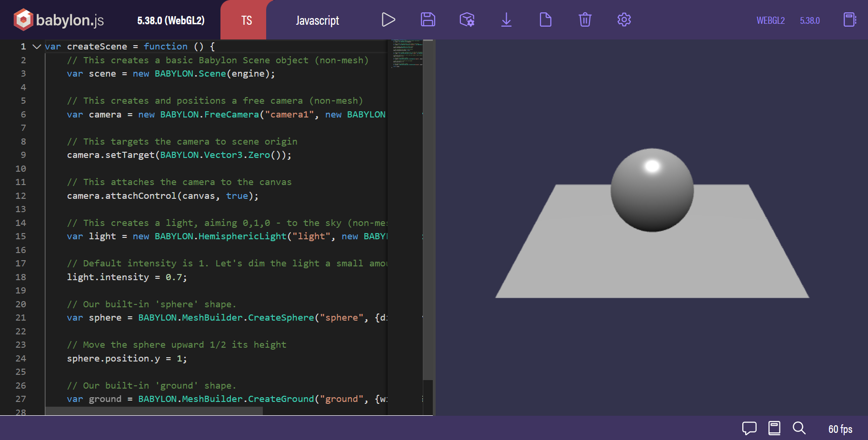The image size is (868, 440).
Task: Open the metadata notebook icon top right
Action: click(x=849, y=20)
